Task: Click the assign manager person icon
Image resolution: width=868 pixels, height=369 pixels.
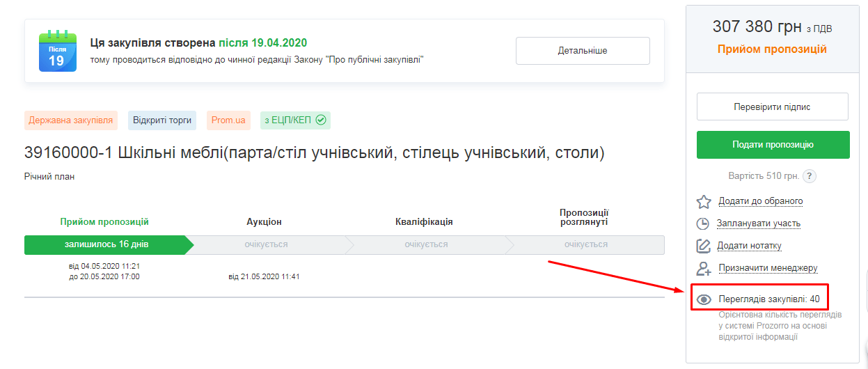Action: [704, 268]
